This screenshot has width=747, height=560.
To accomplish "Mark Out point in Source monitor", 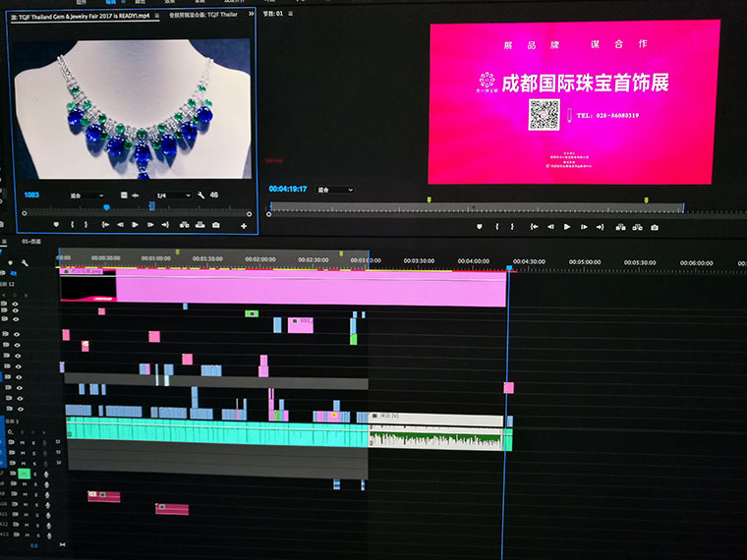I will 86,224.
